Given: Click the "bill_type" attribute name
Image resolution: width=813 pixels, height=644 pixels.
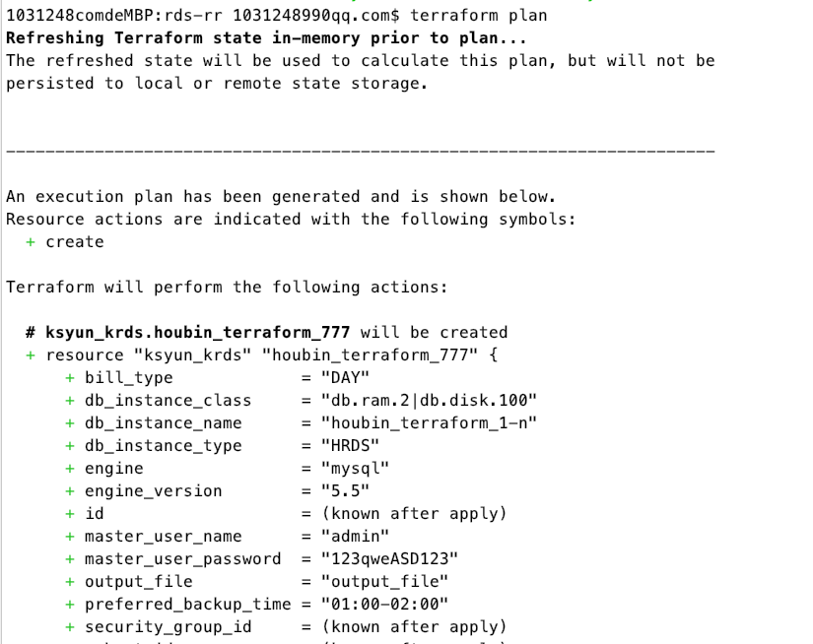Looking at the screenshot, I should 128,378.
